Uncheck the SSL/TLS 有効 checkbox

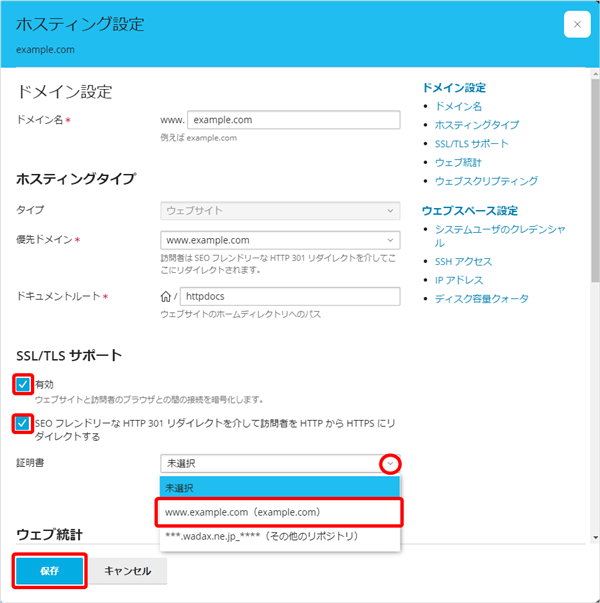23,383
